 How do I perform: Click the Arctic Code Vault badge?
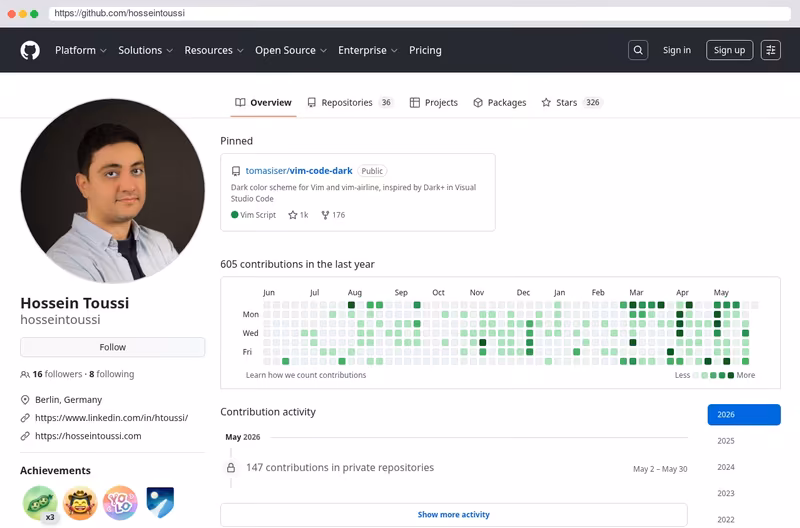[x=160, y=502]
